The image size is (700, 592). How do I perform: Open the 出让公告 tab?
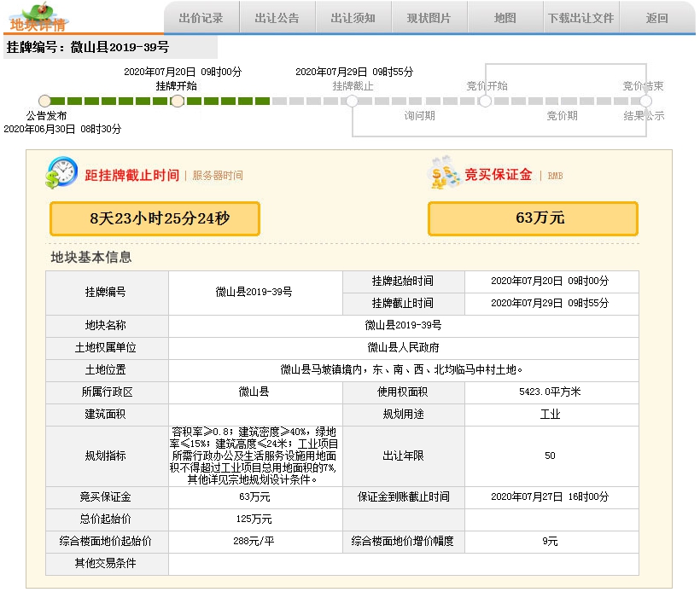pyautogui.click(x=277, y=18)
